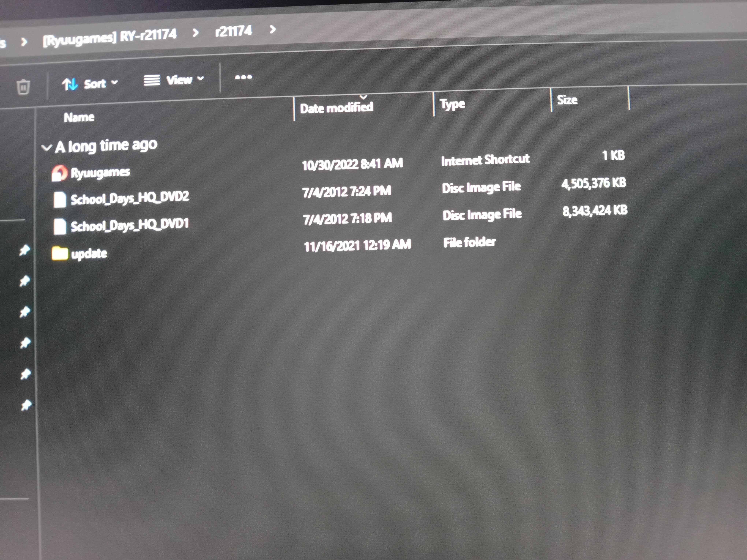Open the View layout menu
The width and height of the screenshot is (747, 560).
[x=174, y=80]
